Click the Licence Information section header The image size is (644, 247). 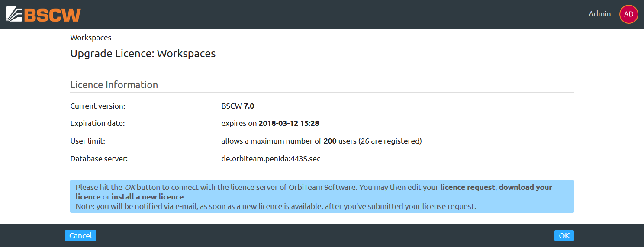pos(114,85)
